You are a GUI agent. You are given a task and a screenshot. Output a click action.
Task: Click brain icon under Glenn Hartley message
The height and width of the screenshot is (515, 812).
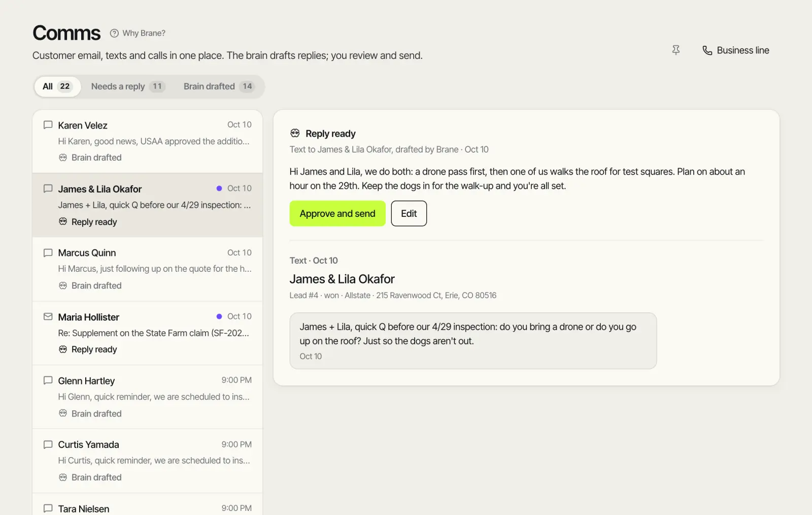[x=63, y=413]
